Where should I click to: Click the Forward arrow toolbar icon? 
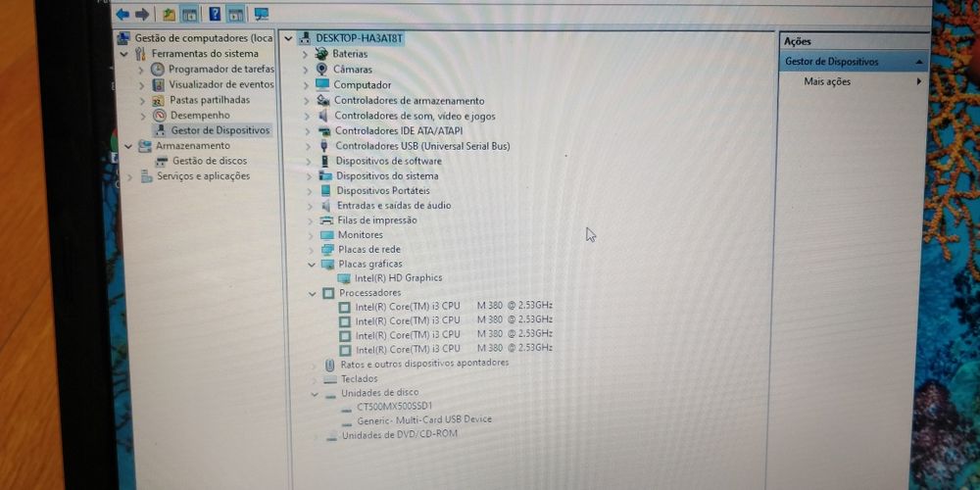[x=142, y=14]
